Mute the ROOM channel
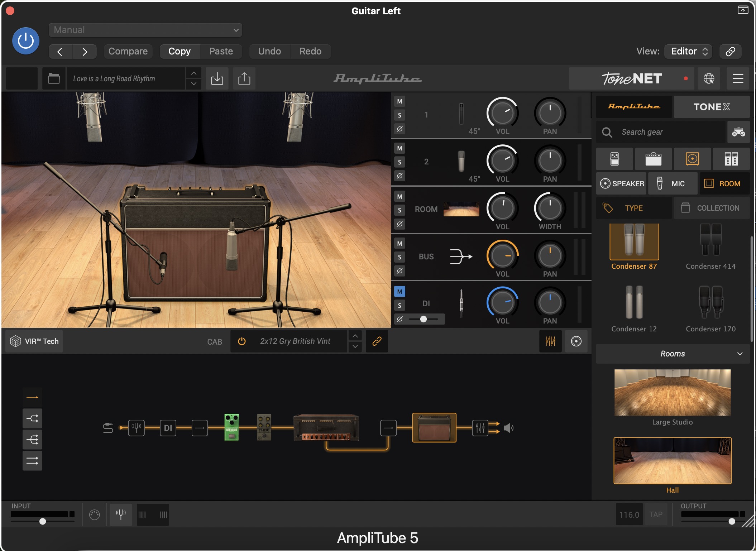Viewport: 756px width, 551px height. pyautogui.click(x=399, y=196)
